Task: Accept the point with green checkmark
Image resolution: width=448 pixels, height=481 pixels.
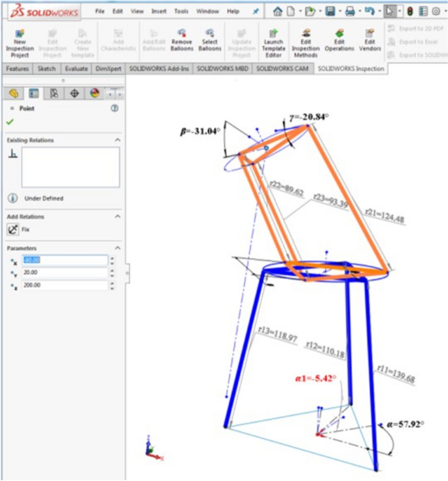Action: pos(9,122)
